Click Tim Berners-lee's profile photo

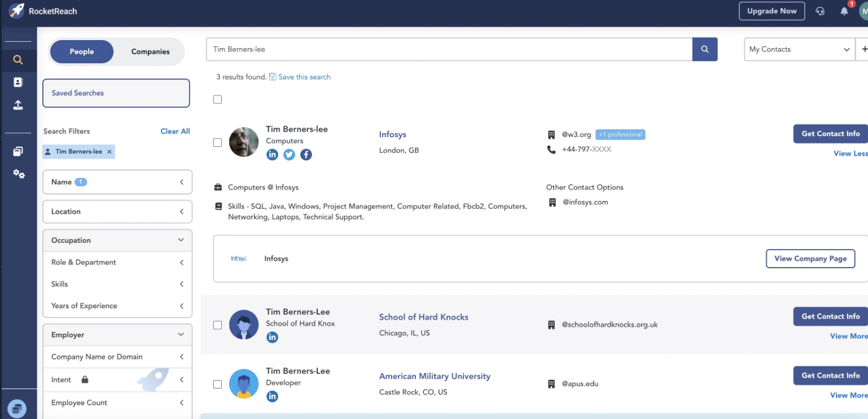coord(244,142)
